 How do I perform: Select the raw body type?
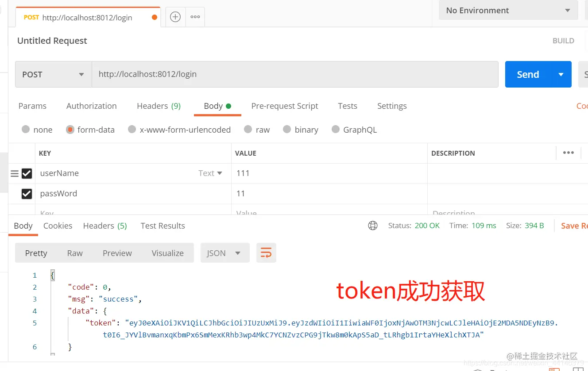pos(248,129)
